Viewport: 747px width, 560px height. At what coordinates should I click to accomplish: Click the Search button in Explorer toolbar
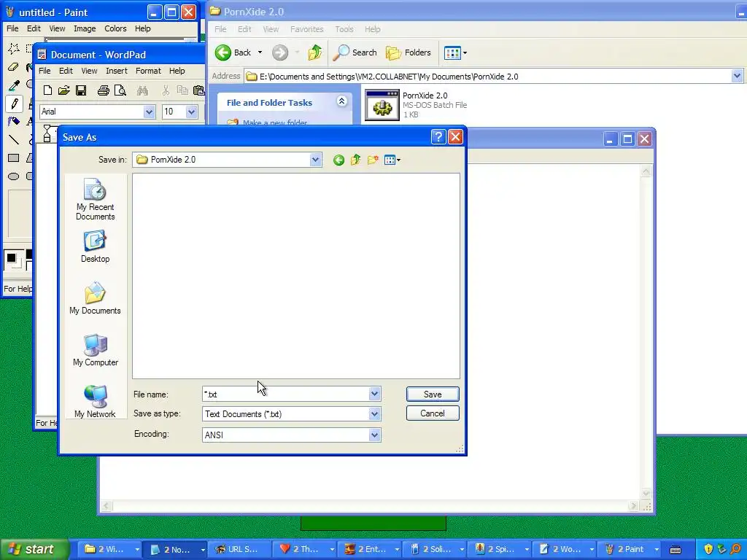(355, 52)
